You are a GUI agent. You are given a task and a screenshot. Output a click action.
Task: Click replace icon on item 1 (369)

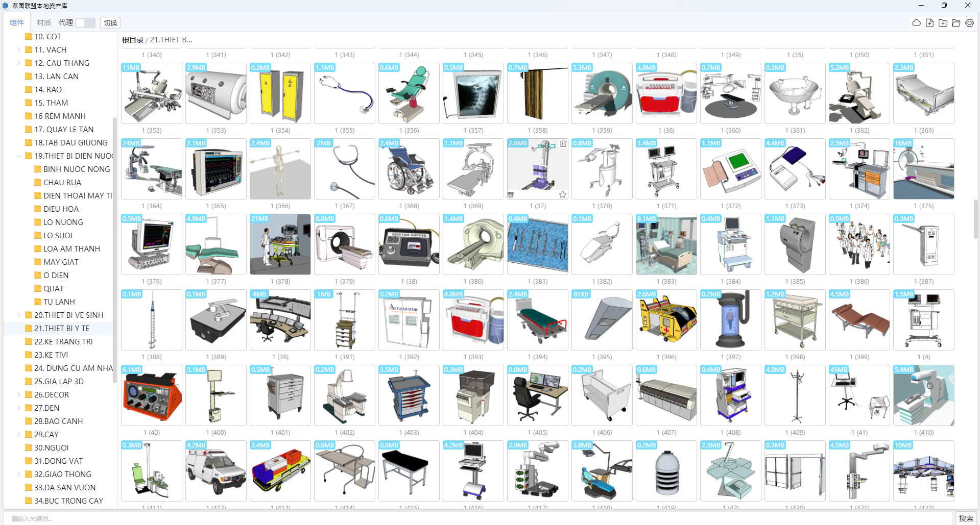[511, 194]
